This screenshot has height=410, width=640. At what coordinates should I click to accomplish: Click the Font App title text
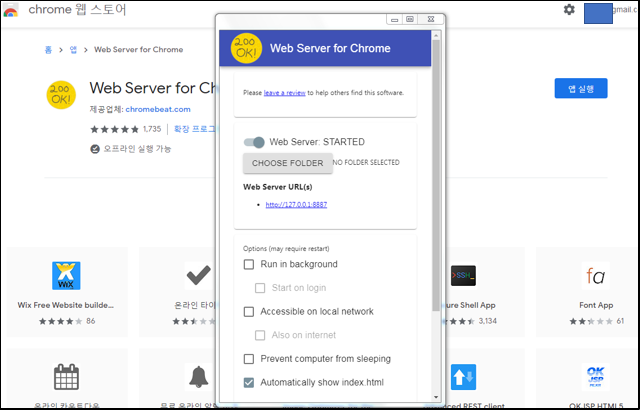click(596, 305)
